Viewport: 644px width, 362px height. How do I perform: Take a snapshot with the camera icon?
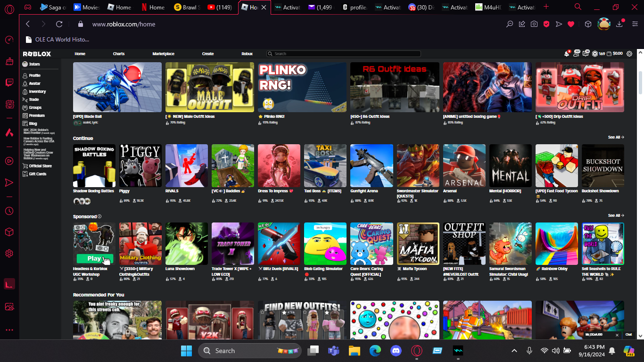coord(534,24)
